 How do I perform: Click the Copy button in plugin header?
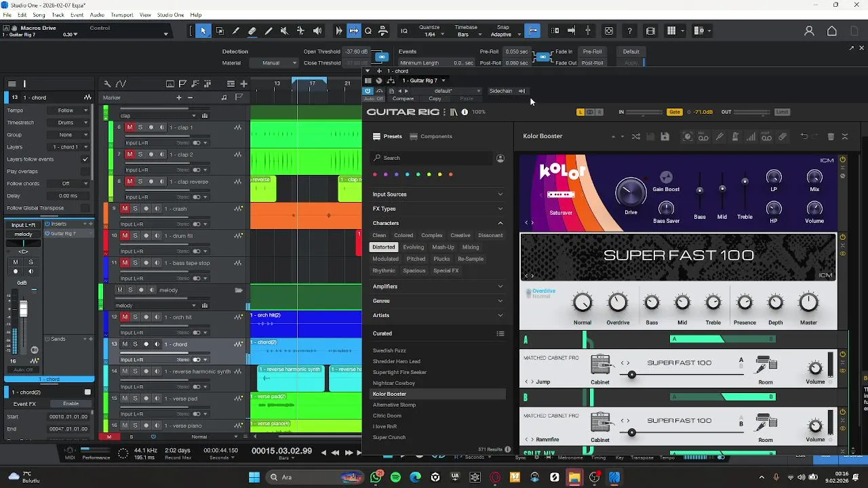pos(435,99)
